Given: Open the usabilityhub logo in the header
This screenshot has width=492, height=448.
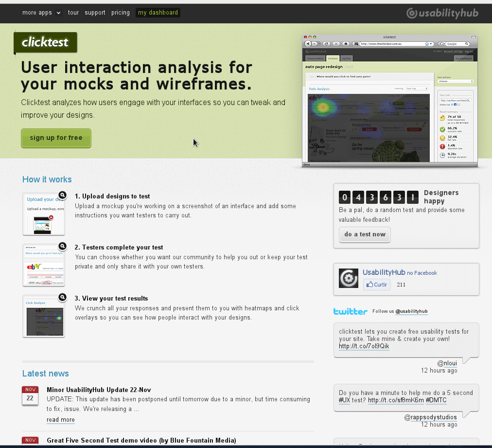Looking at the screenshot, I should pyautogui.click(x=442, y=13).
